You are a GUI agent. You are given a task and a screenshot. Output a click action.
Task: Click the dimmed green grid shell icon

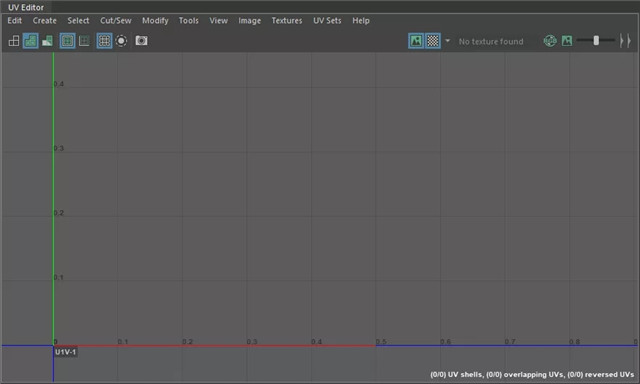[84, 41]
